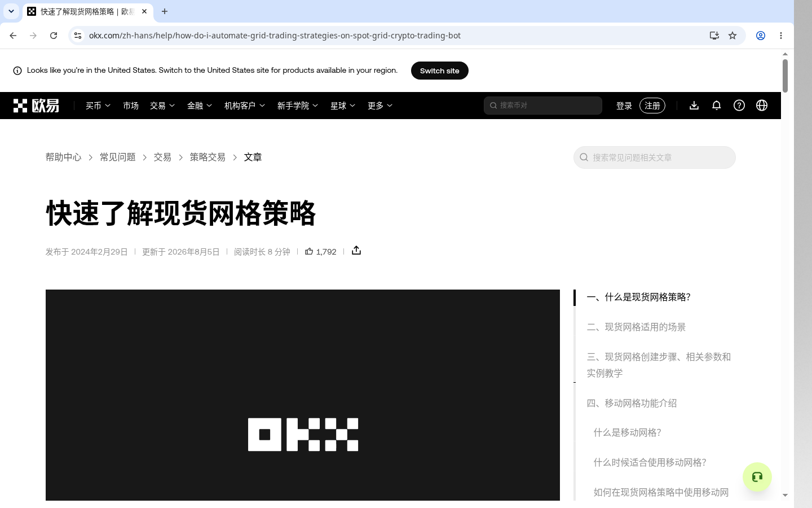Click the 搜索币对 search field

(x=543, y=106)
